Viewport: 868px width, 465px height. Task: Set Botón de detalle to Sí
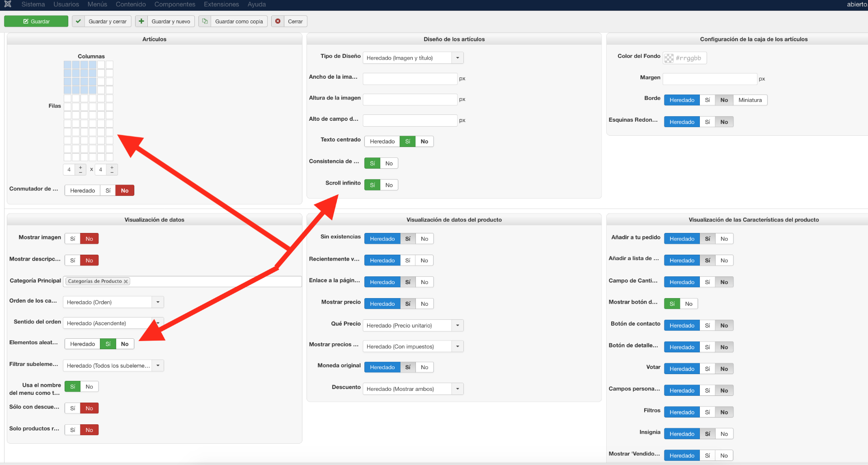(708, 347)
